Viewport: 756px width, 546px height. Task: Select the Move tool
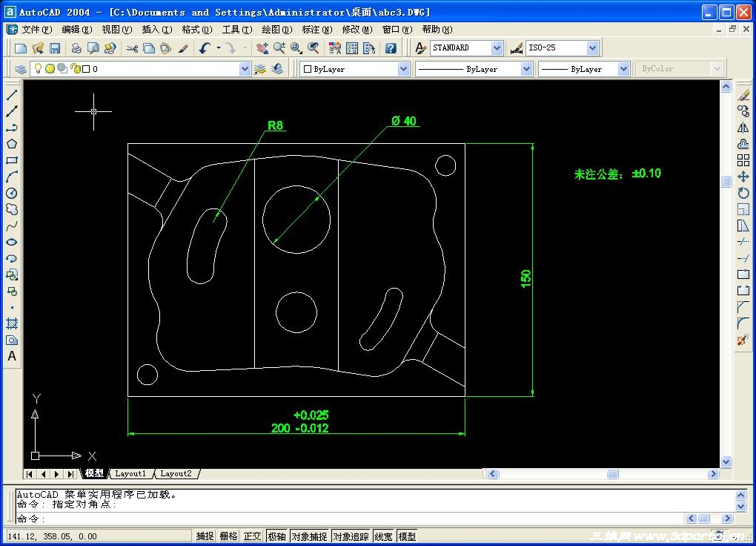743,177
